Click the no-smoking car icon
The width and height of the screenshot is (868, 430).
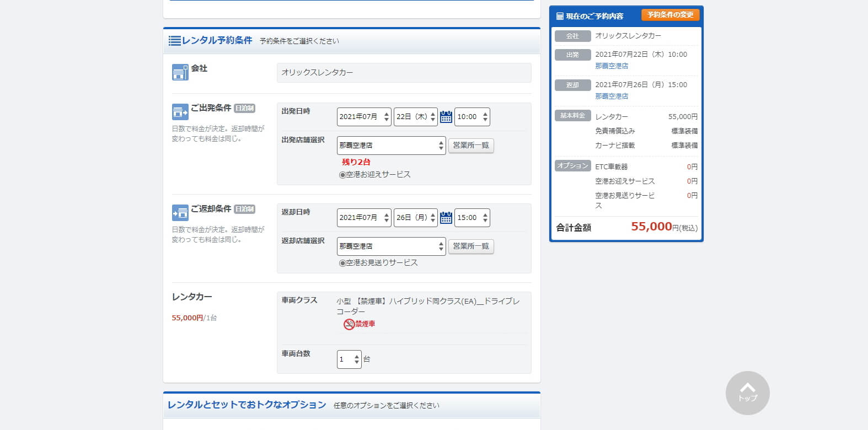(349, 324)
